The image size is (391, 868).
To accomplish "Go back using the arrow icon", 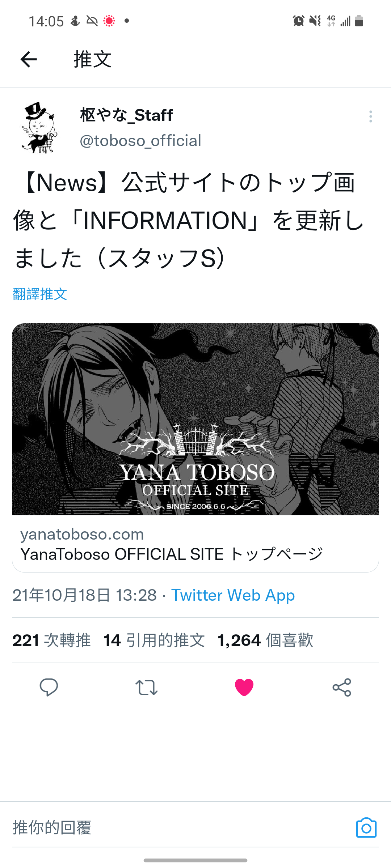I will [x=29, y=59].
